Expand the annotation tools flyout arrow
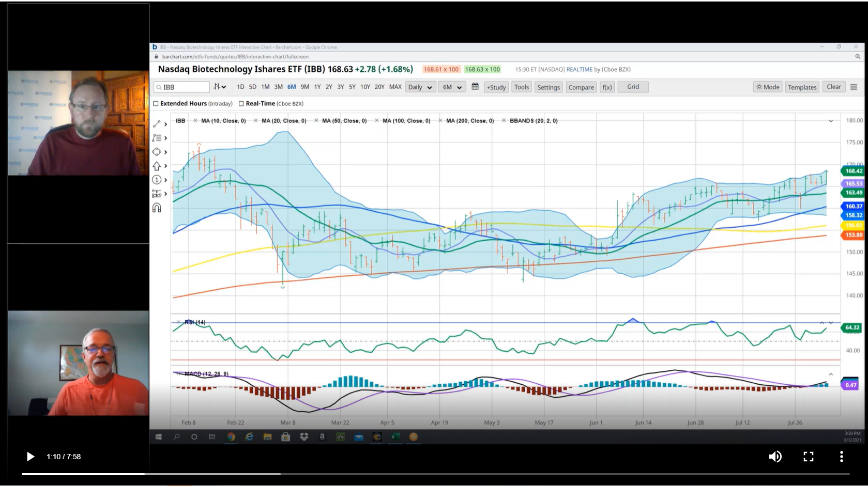The image size is (868, 486). (x=165, y=180)
